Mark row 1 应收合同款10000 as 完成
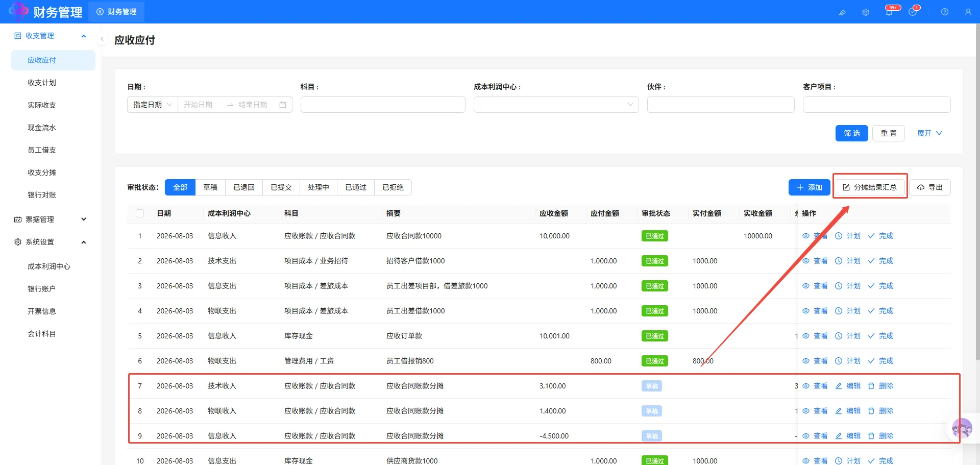 point(880,236)
